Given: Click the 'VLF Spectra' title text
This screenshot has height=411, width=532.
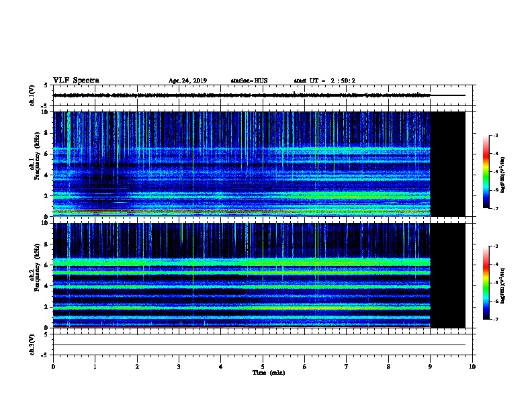Looking at the screenshot, I should click(76, 81).
